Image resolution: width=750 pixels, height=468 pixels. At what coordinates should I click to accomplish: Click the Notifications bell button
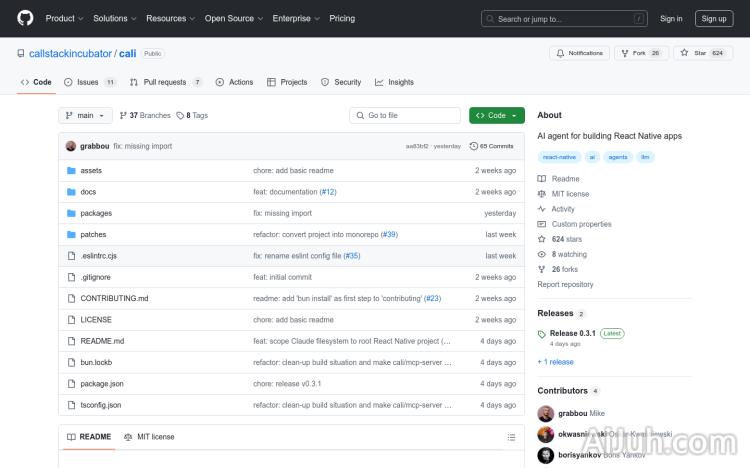click(x=579, y=53)
